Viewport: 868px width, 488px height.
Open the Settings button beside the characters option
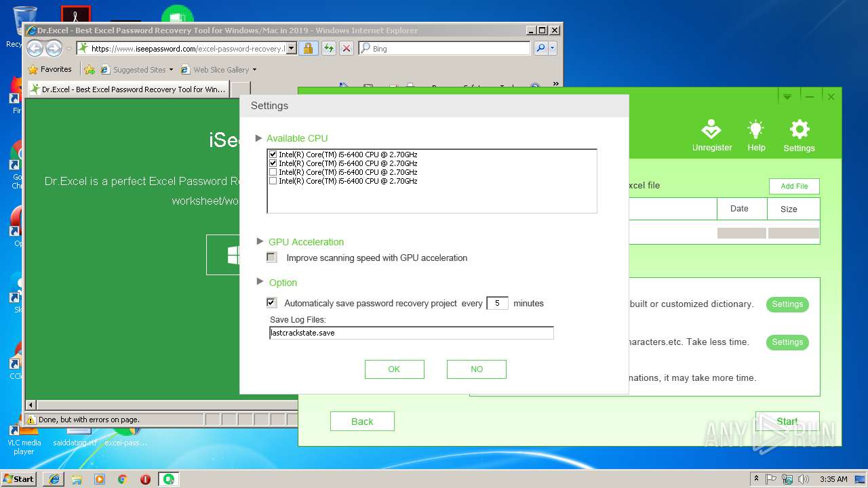(x=787, y=342)
